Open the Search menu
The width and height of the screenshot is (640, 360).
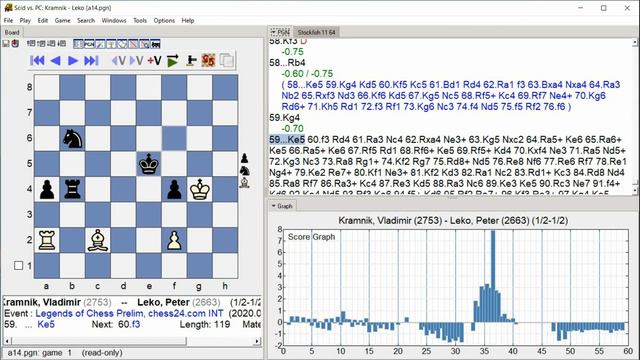tap(86, 20)
